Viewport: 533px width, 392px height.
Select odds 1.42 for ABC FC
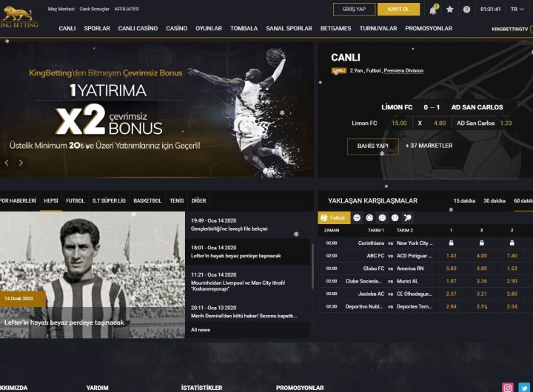[x=451, y=256]
